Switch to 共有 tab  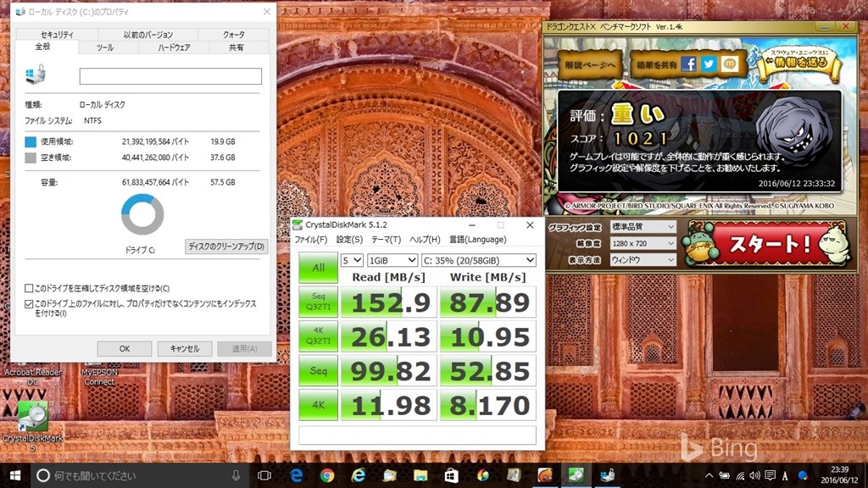[x=236, y=47]
